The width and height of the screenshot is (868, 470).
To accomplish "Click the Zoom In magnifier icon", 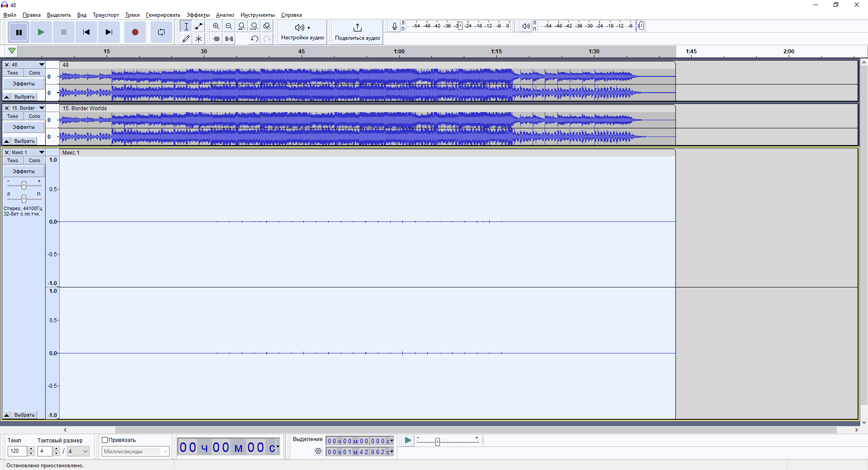I will pos(217,26).
